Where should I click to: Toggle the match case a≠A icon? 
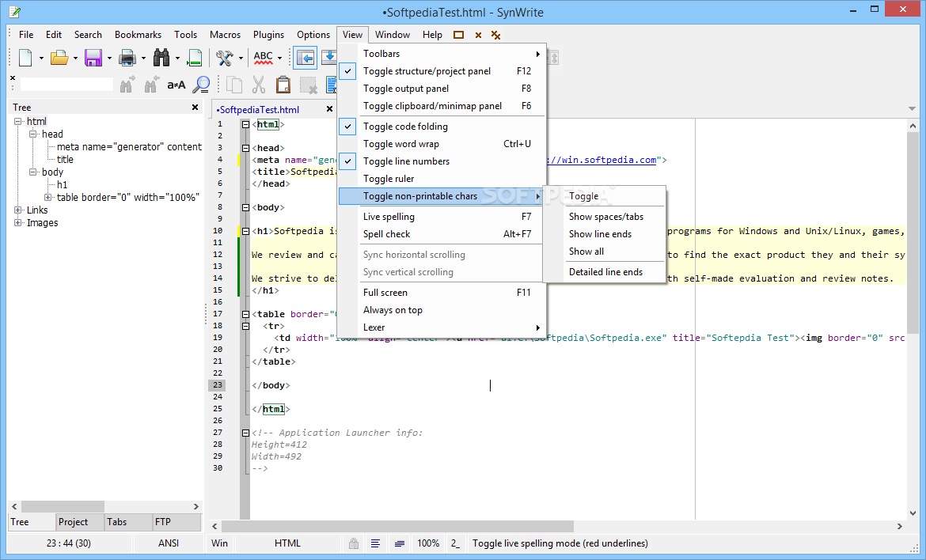[176, 85]
